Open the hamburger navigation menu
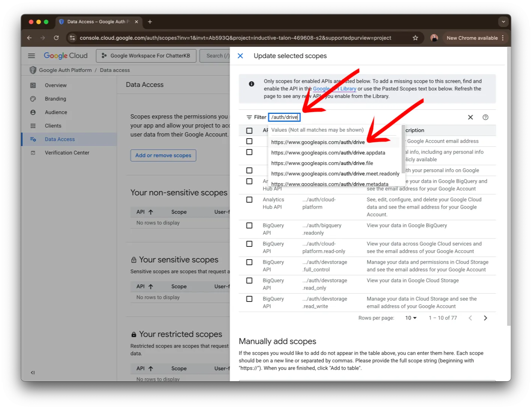This screenshot has width=532, height=409. [31, 56]
